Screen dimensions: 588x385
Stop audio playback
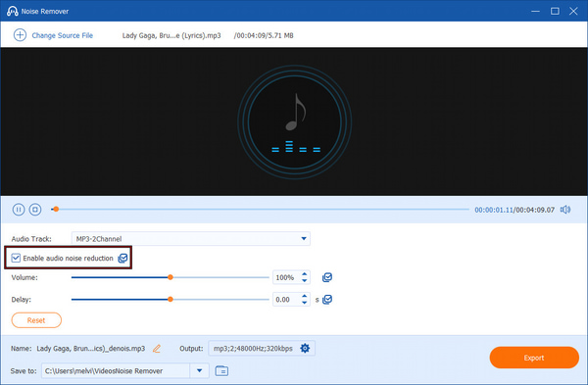tap(35, 210)
